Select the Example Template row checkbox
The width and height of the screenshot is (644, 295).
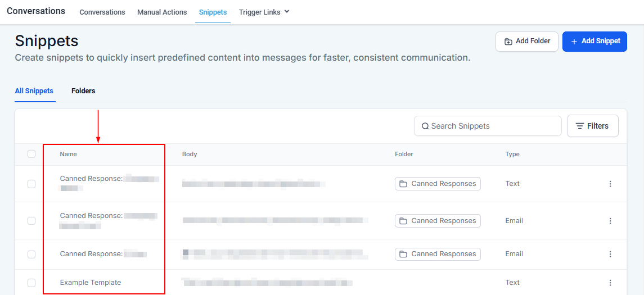(x=31, y=283)
